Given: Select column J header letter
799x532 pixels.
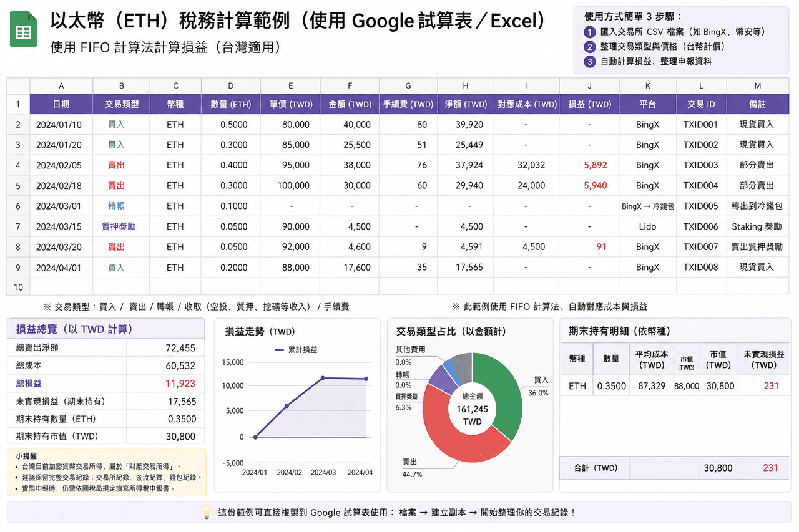Looking at the screenshot, I should click(x=589, y=86).
